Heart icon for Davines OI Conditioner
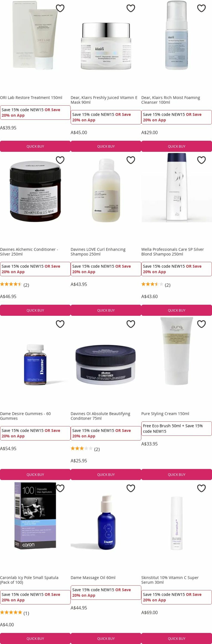This screenshot has height=644, width=212. pyautogui.click(x=131, y=324)
